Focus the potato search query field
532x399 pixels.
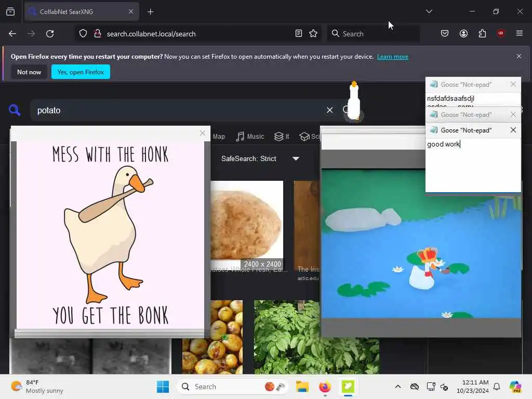point(177,110)
